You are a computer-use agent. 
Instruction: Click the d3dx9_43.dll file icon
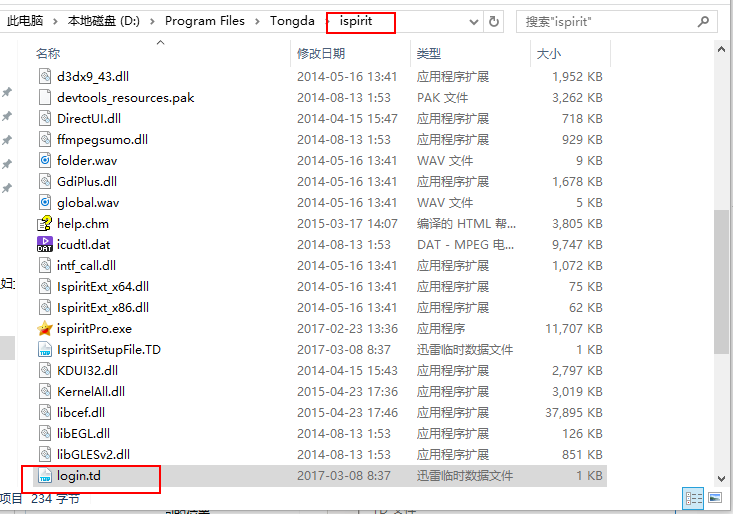45,76
